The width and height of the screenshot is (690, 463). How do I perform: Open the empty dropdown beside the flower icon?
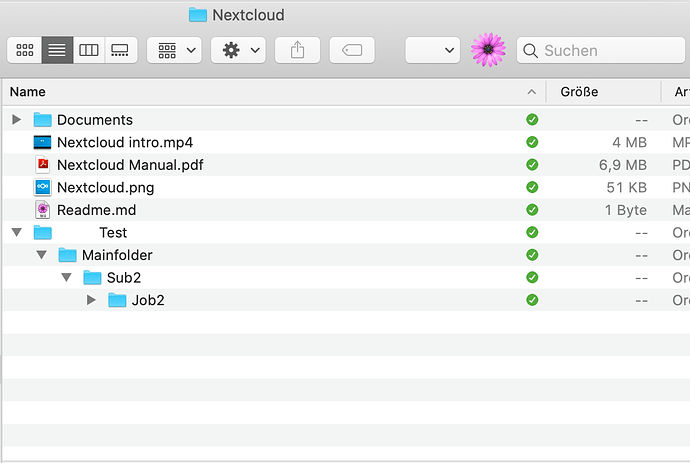pos(433,50)
